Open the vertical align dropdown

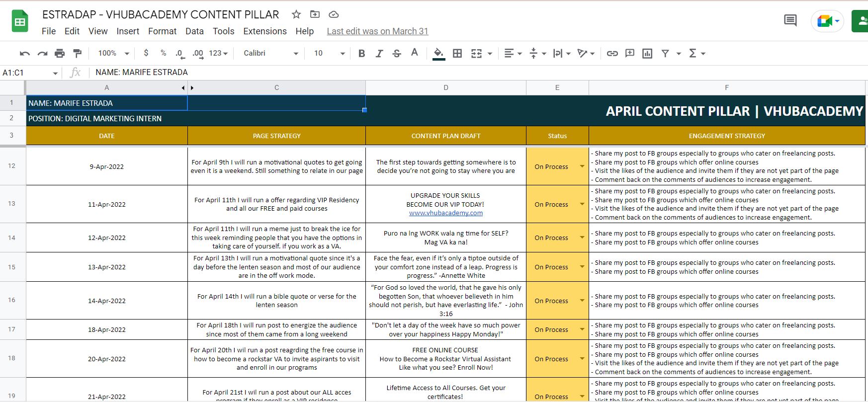coord(538,53)
